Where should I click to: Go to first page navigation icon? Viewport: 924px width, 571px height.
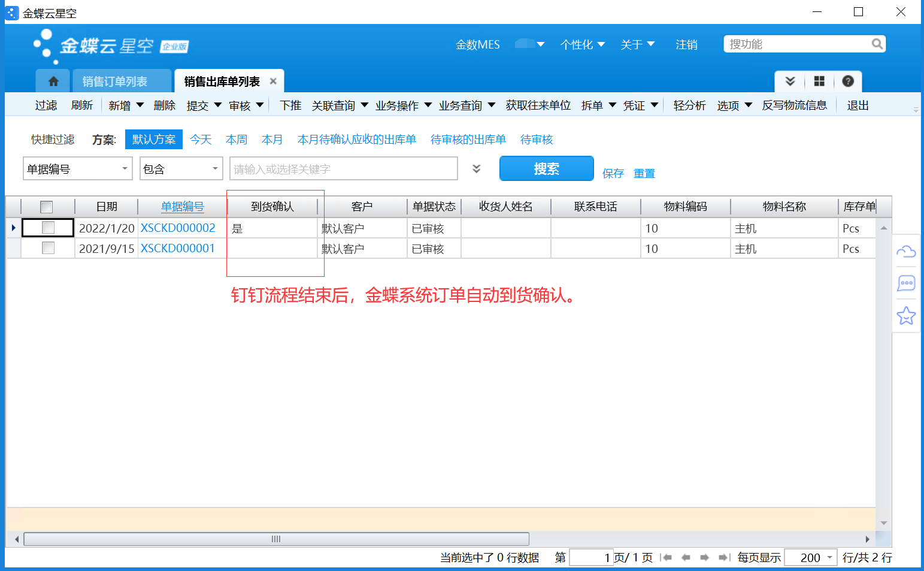coord(666,558)
